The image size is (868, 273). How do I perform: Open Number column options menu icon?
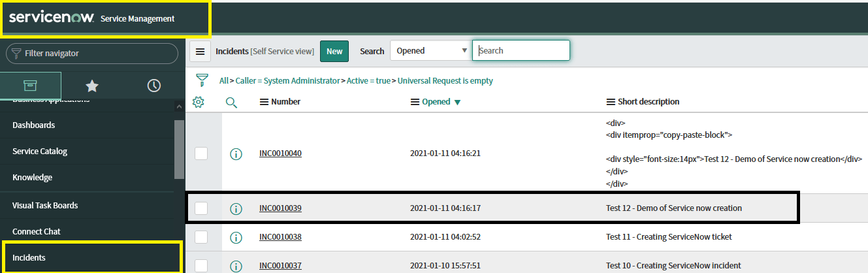pyautogui.click(x=264, y=102)
